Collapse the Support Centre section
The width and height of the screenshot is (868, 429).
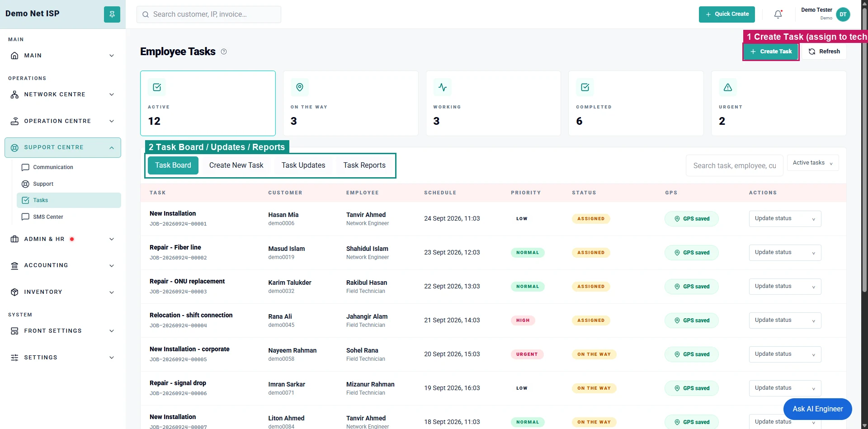[x=63, y=147]
